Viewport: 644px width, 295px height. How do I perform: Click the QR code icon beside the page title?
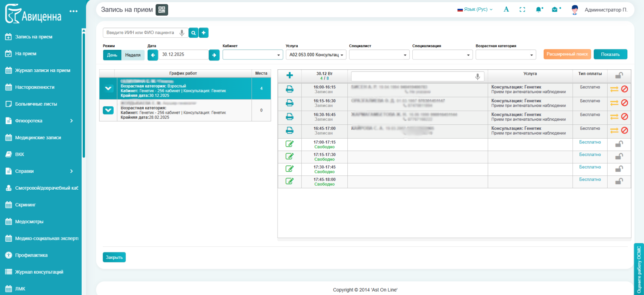click(162, 10)
